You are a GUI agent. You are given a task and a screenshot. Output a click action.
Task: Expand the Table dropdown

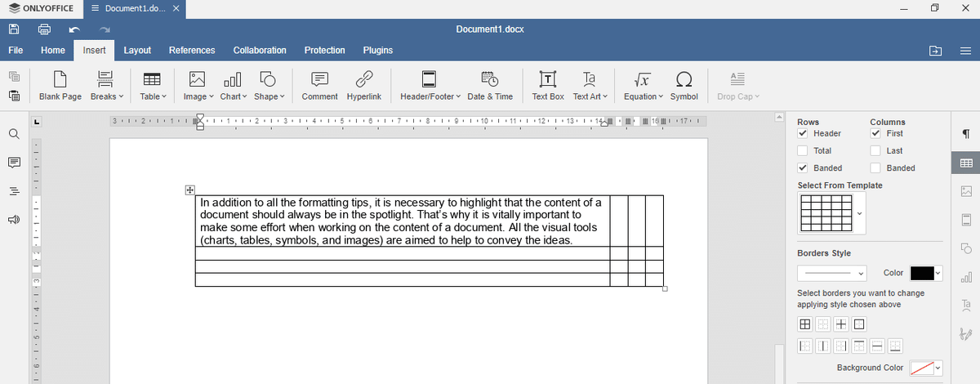(x=153, y=86)
